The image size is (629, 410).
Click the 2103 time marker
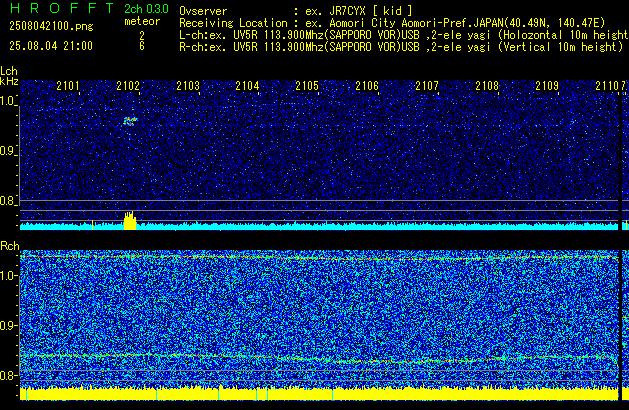click(188, 86)
